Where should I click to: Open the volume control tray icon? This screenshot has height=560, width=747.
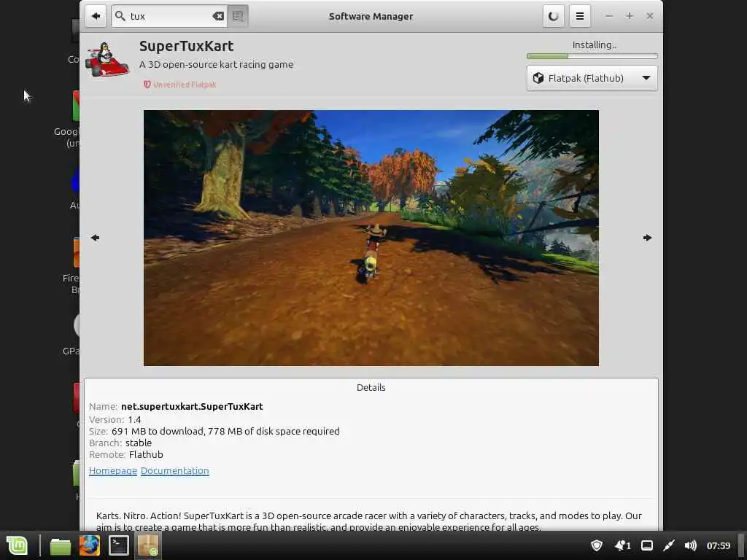coord(690,545)
